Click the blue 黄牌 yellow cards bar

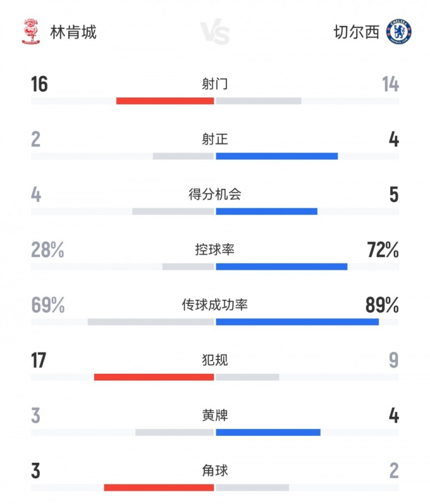click(x=268, y=432)
